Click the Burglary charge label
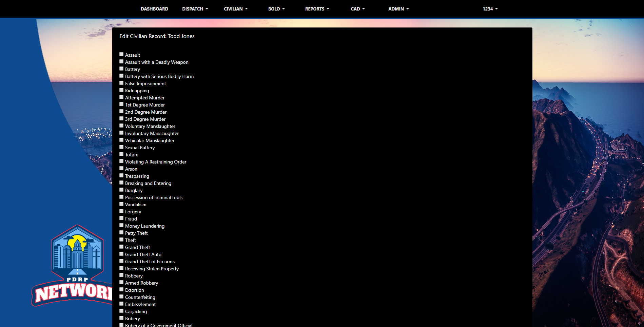The width and height of the screenshot is (644, 327). click(134, 190)
